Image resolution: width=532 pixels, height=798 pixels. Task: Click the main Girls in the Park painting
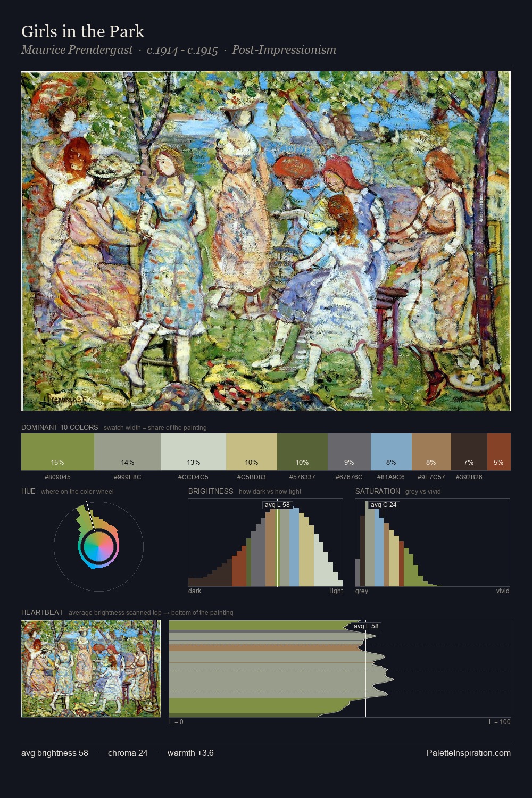point(266,241)
